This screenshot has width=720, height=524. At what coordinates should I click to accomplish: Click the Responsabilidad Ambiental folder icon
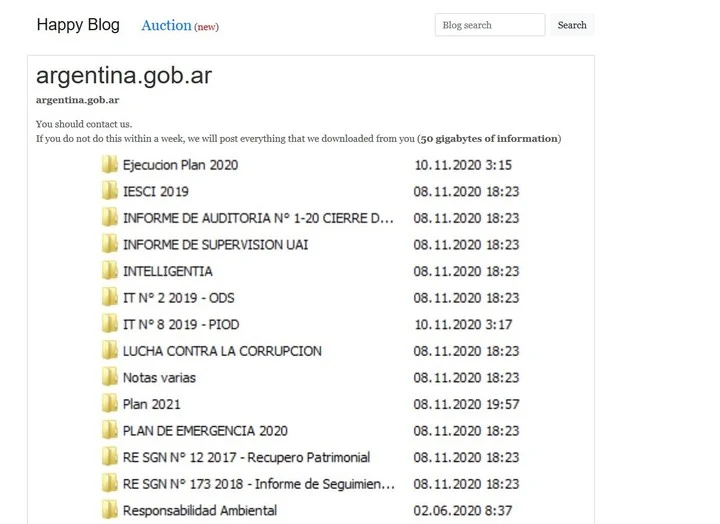[109, 510]
